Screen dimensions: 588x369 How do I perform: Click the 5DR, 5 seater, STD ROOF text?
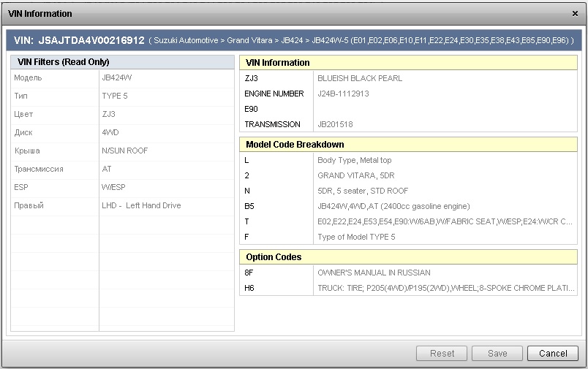363,191
